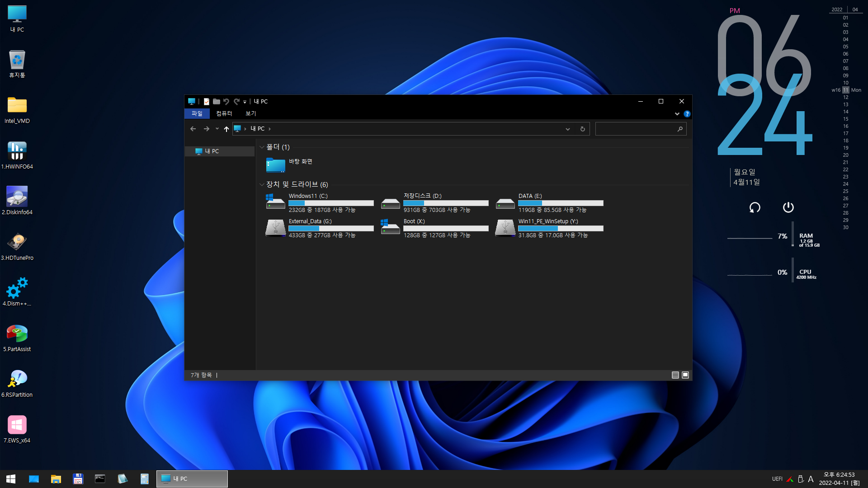This screenshot has height=488, width=868.
Task: Collapse the 장치 및 드라이브 (6) group
Action: coord(262,184)
